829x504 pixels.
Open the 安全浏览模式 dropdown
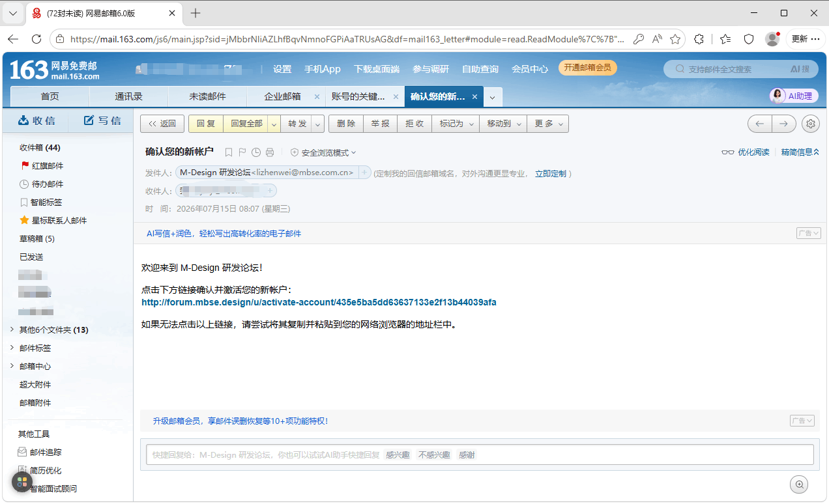tap(323, 152)
